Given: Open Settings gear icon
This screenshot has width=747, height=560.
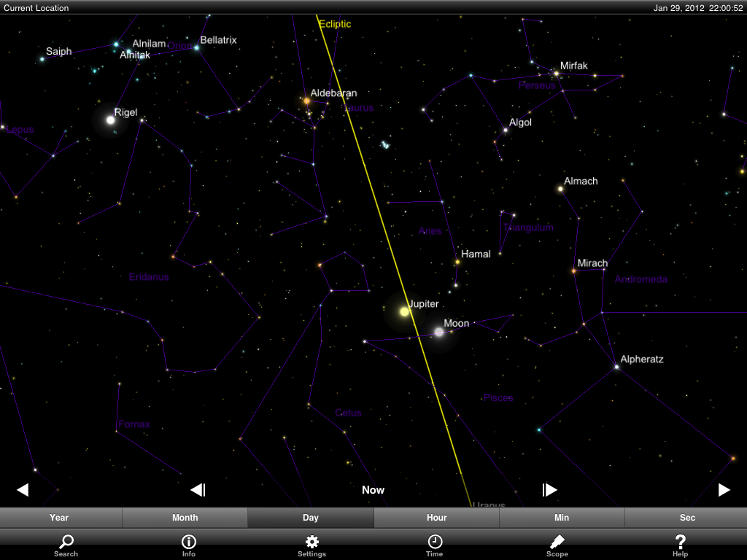Looking at the screenshot, I should (311, 545).
